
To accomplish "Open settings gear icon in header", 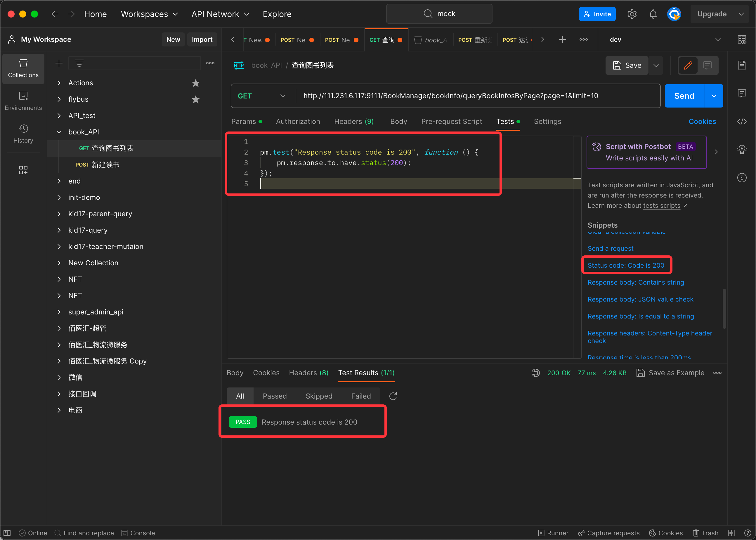I will tap(632, 14).
